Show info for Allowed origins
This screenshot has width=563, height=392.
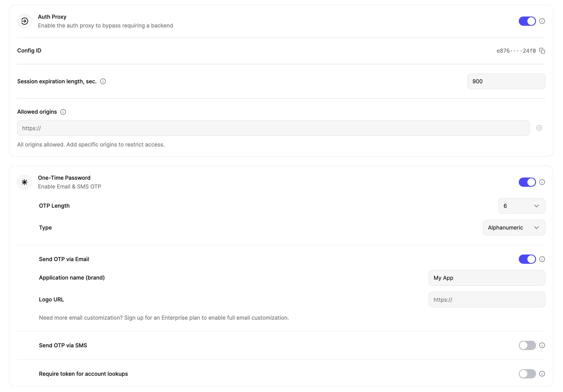[x=63, y=112]
